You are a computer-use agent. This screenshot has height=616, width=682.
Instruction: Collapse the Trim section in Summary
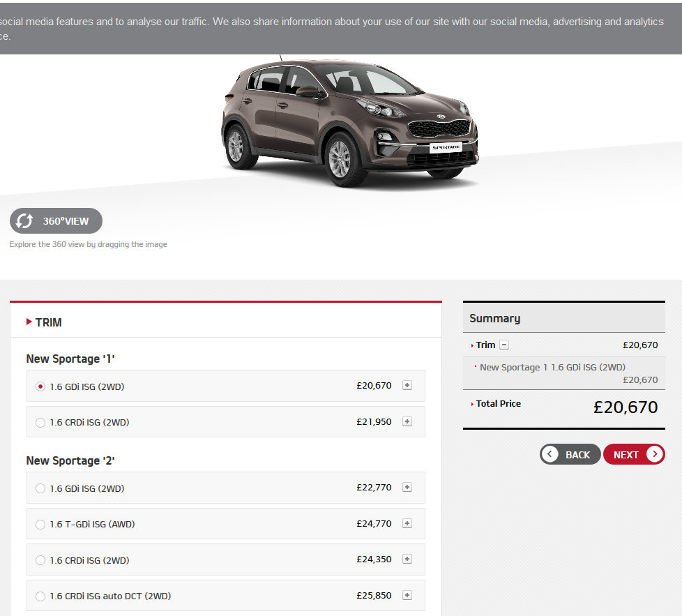pyautogui.click(x=504, y=345)
